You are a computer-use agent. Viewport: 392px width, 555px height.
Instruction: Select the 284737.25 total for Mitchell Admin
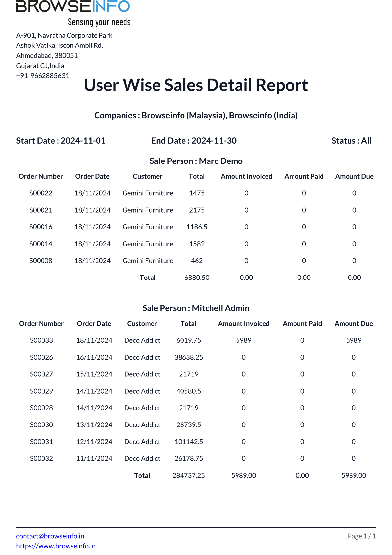pos(188,475)
